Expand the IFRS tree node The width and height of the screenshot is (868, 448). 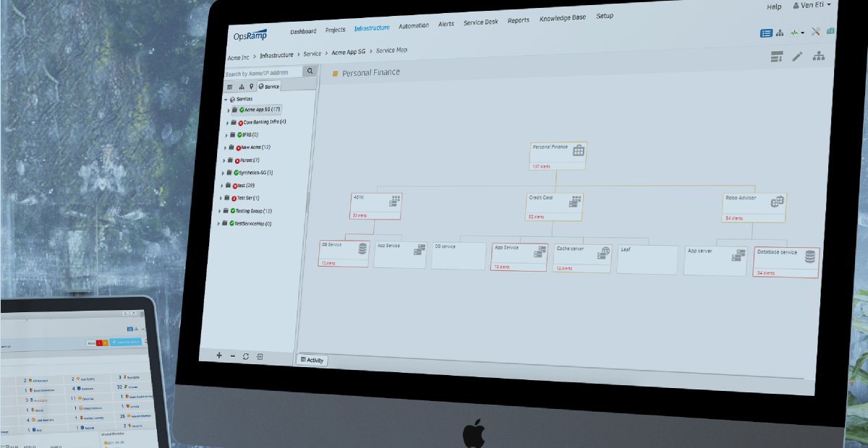click(x=226, y=135)
